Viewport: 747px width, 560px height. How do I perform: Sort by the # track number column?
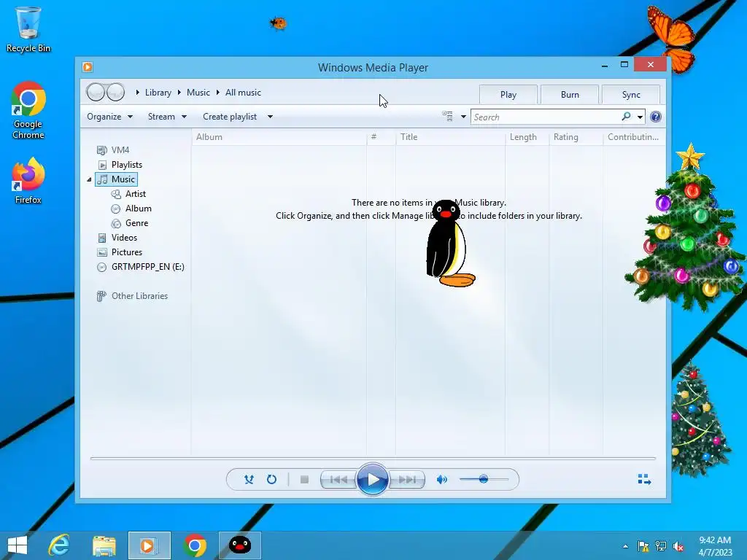(381, 137)
